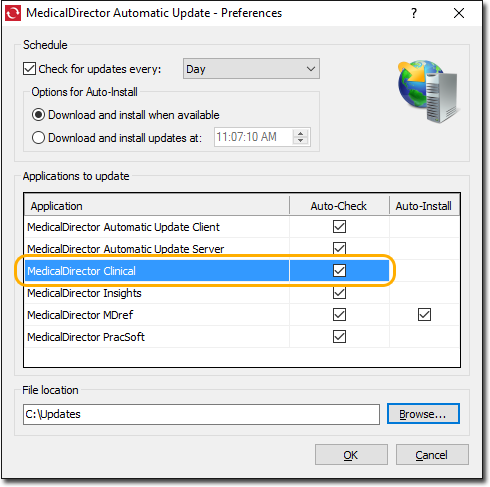Click the globe and server update graphic

(x=428, y=91)
